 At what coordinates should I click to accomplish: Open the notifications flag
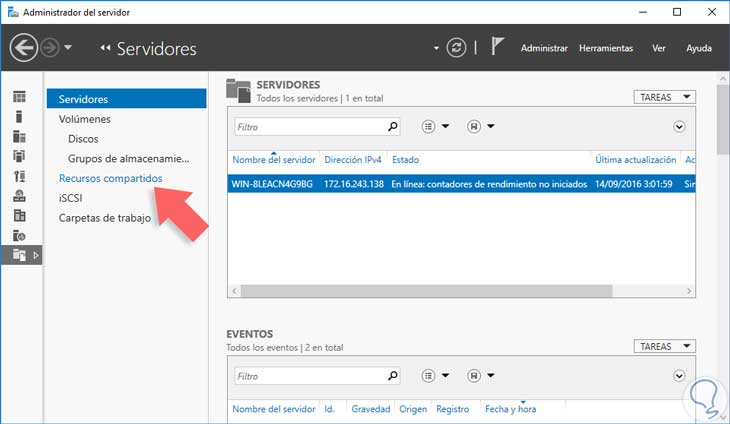pyautogui.click(x=497, y=47)
